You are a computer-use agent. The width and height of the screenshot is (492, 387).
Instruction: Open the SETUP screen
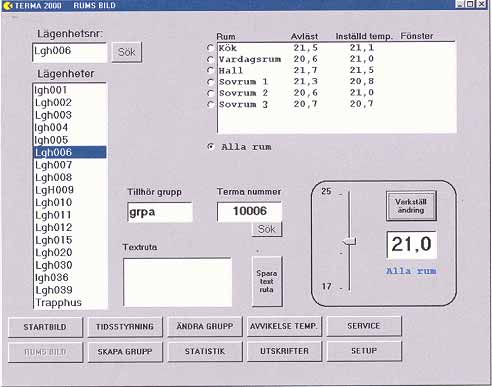coord(364,351)
